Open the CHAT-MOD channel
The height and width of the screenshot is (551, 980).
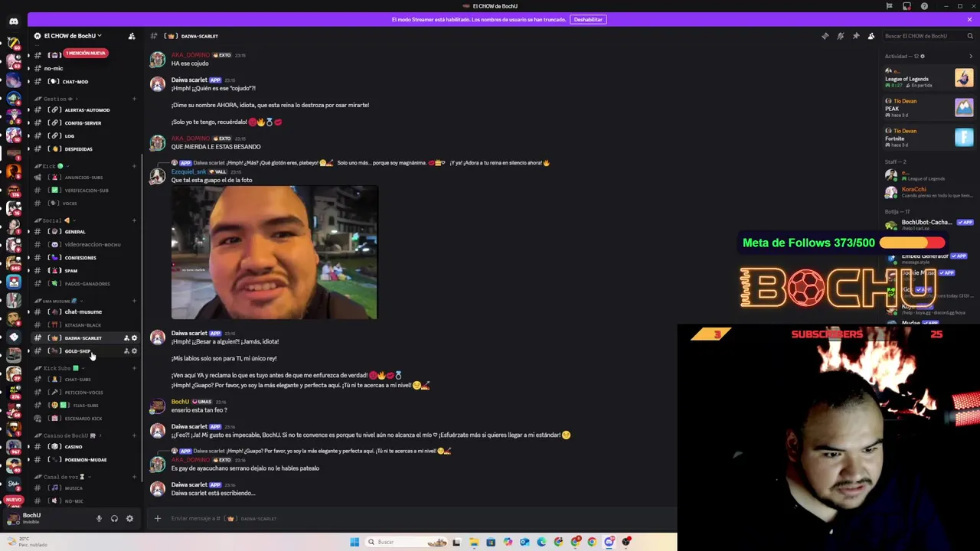(x=75, y=81)
